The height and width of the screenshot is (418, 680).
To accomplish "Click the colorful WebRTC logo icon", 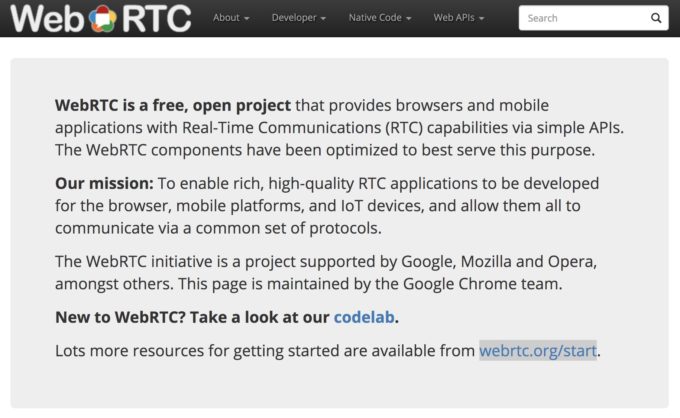I will [x=103, y=19].
